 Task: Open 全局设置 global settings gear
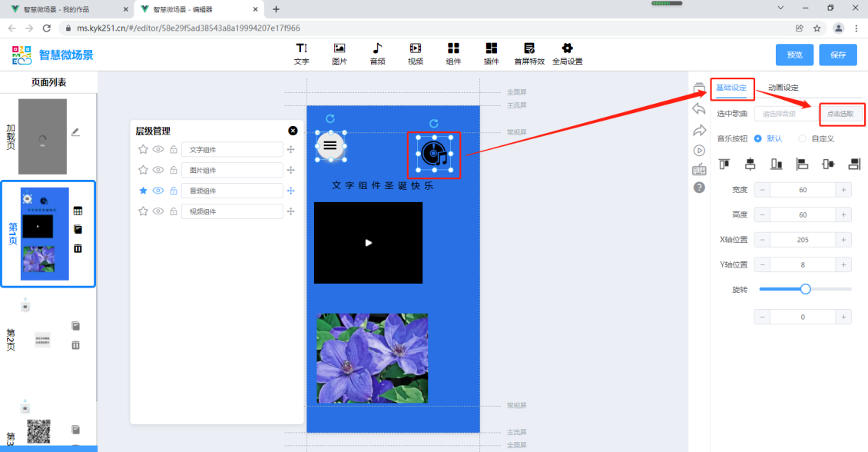coord(567,53)
